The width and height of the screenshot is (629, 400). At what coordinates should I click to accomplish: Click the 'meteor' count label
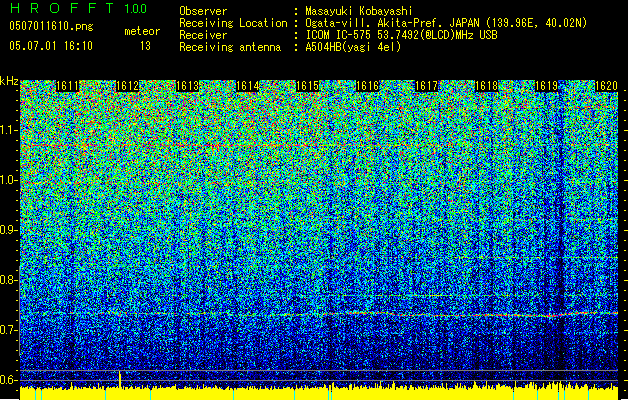[142, 31]
